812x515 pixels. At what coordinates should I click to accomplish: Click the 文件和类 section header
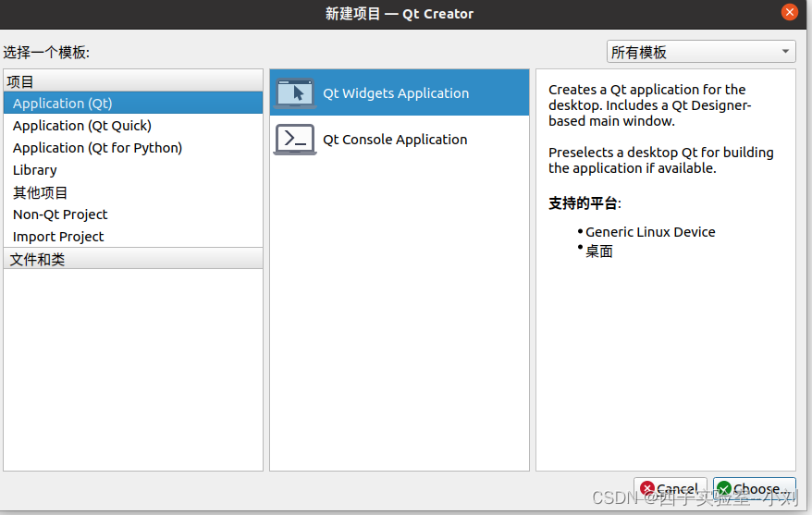tap(133, 259)
